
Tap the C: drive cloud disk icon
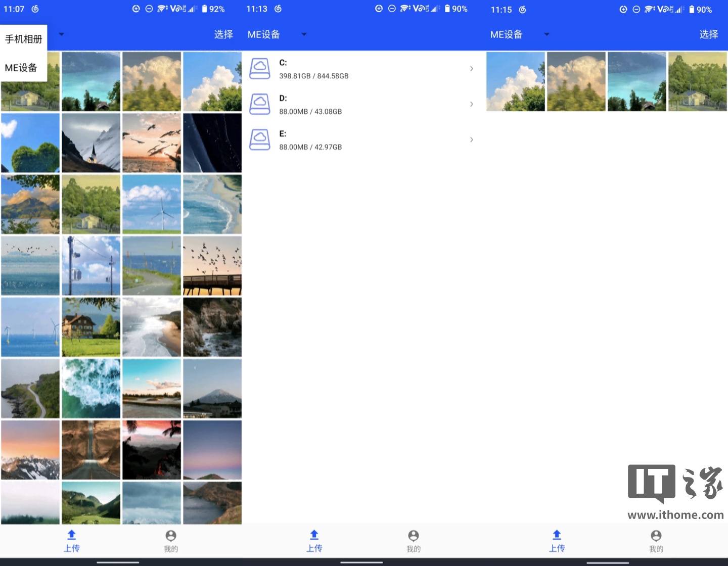tap(260, 69)
